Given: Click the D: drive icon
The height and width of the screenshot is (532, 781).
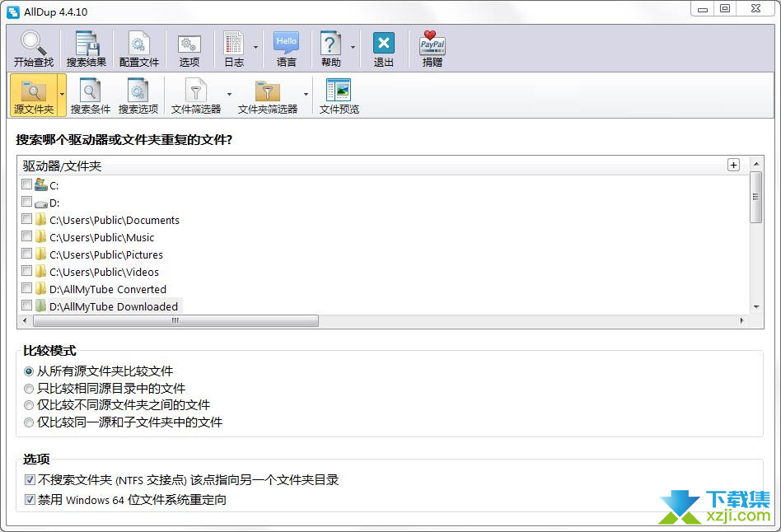Looking at the screenshot, I should click(41, 203).
